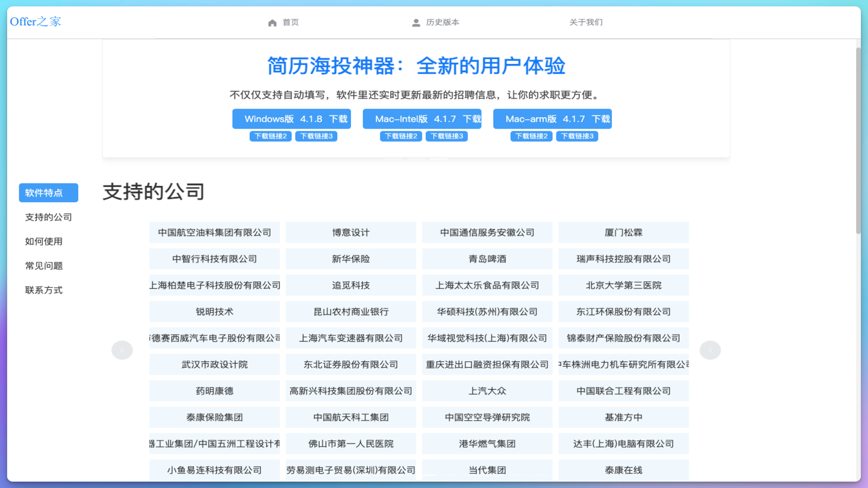Select the 泰康在线 company card
This screenshot has height=488, width=868.
(x=623, y=470)
